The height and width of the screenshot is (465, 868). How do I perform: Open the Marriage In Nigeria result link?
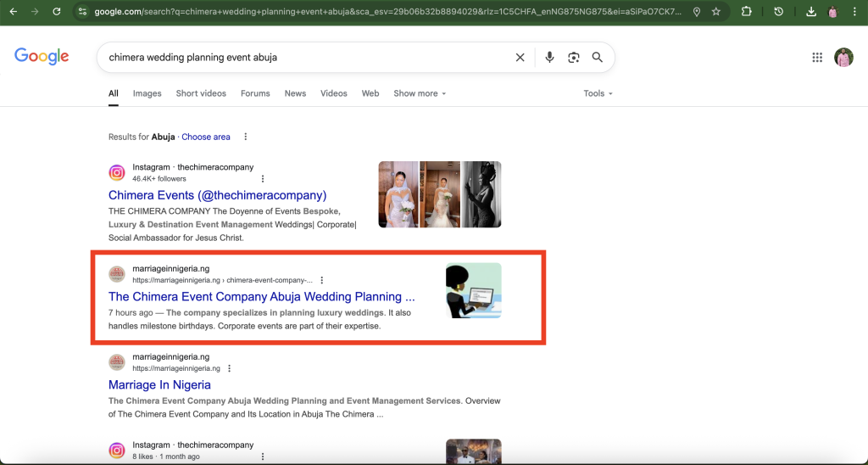coord(159,384)
